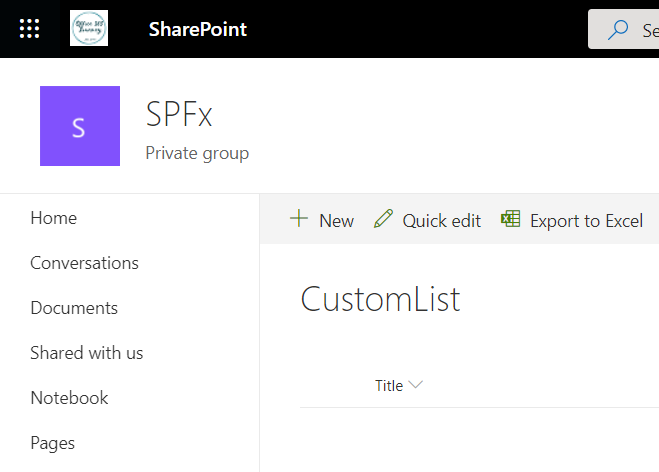Open Conversations from the left navigation
This screenshot has width=659, height=472.
[x=84, y=263]
